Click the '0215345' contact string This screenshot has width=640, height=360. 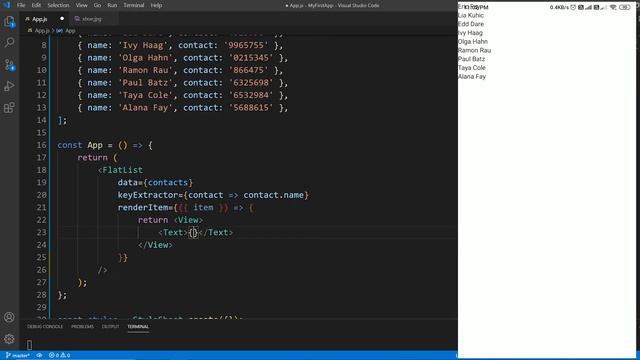pos(251,58)
